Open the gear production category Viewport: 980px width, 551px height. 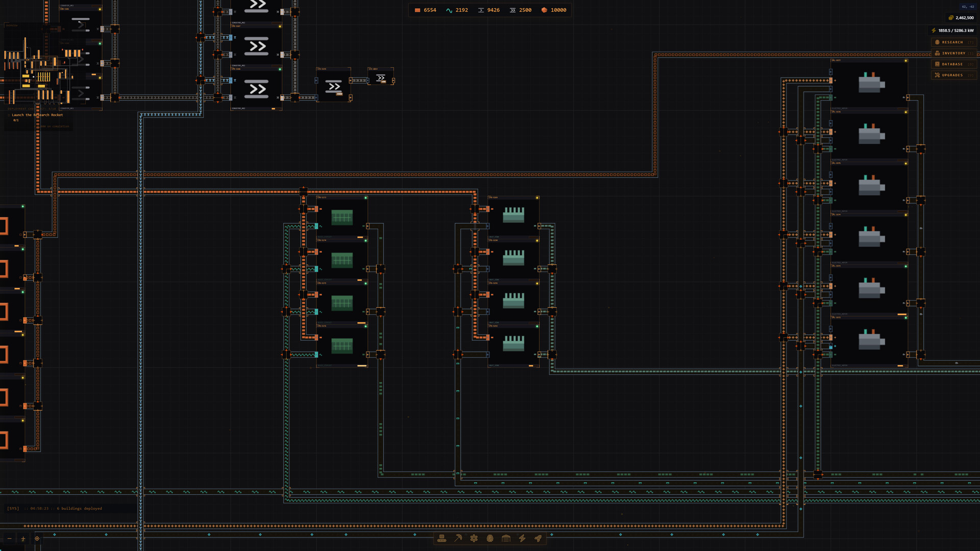[x=474, y=538]
